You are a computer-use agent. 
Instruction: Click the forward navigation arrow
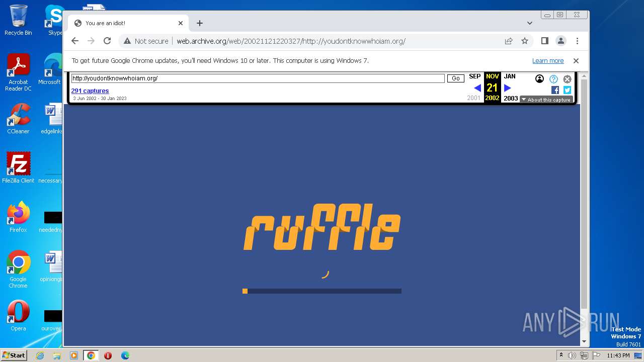pos(91,41)
